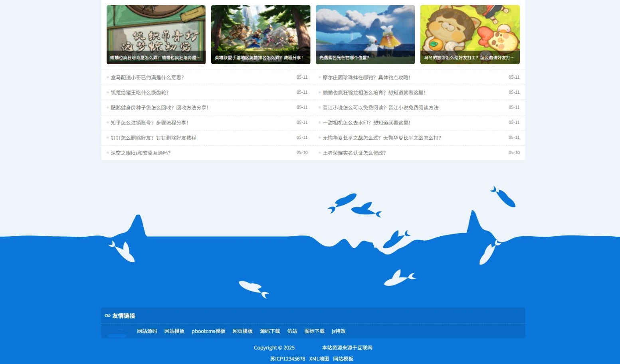Click date 05-10 beside 深空之眼 article
The height and width of the screenshot is (364, 620).
302,153
